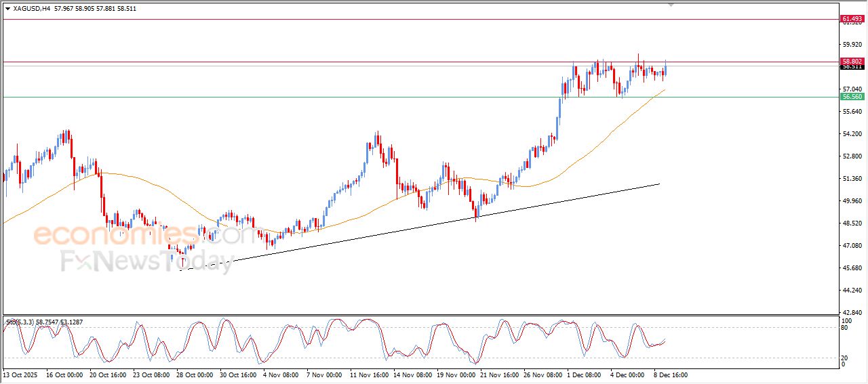Image resolution: width=868 pixels, height=384 pixels.
Task: Select the green 56.560 support price label
Action: [x=852, y=97]
